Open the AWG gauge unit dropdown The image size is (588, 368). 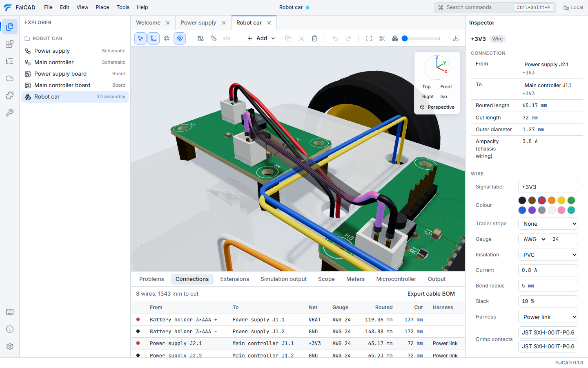[532, 239]
